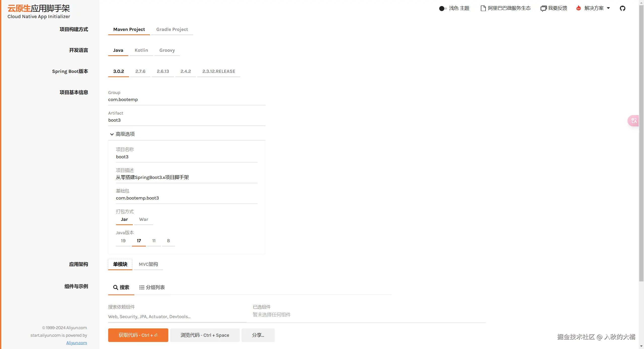Click the 解决方案 flame icon
The image size is (644, 349).
point(578,8)
